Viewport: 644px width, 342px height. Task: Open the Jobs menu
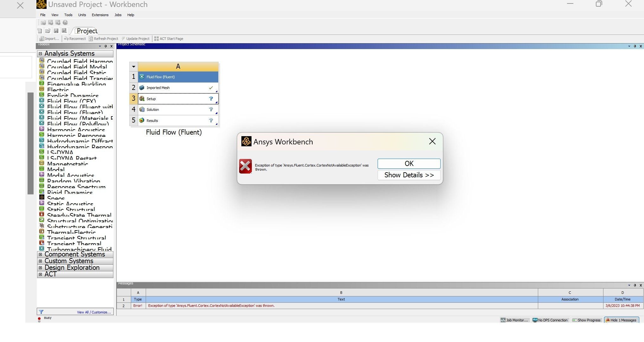point(118,15)
